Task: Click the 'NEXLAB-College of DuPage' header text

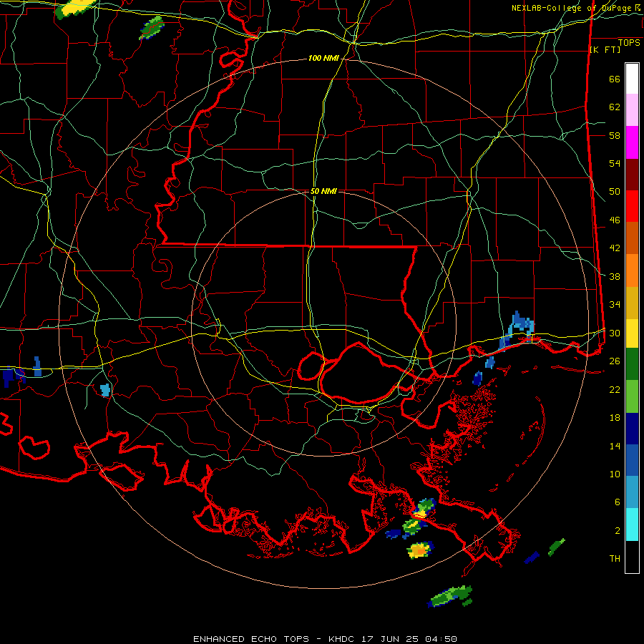Action: pos(573,8)
